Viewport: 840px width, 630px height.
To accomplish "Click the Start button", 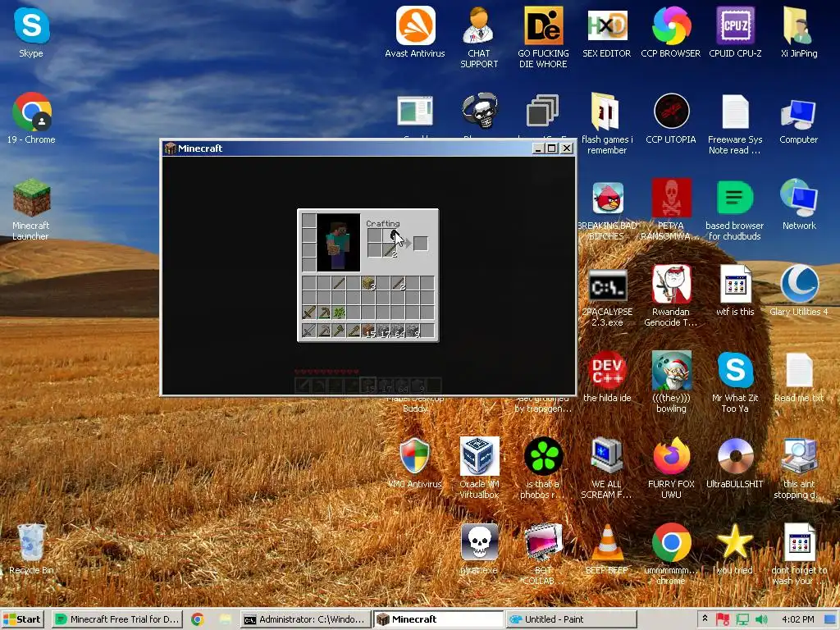I will 22,619.
